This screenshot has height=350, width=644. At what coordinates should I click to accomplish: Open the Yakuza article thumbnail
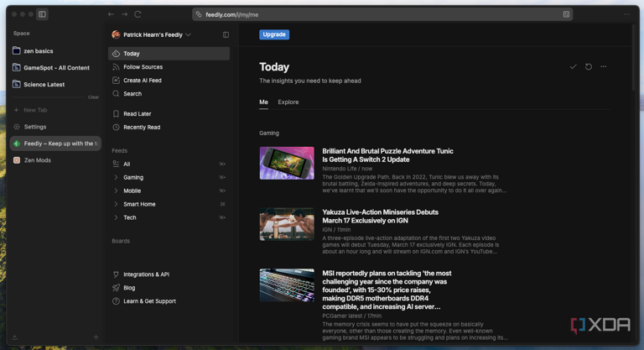tap(287, 224)
